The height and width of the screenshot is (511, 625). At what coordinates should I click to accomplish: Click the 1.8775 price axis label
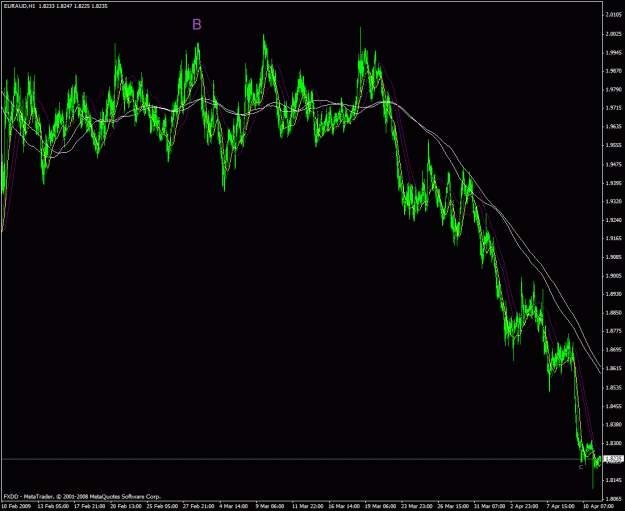[x=613, y=331]
